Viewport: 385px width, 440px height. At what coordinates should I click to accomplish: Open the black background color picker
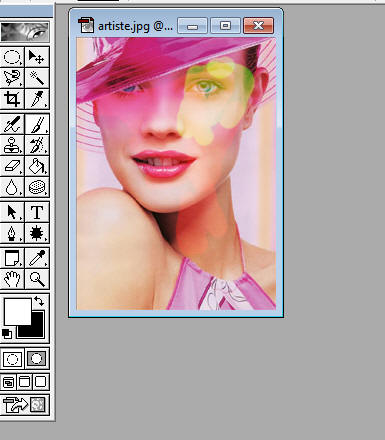click(38, 330)
